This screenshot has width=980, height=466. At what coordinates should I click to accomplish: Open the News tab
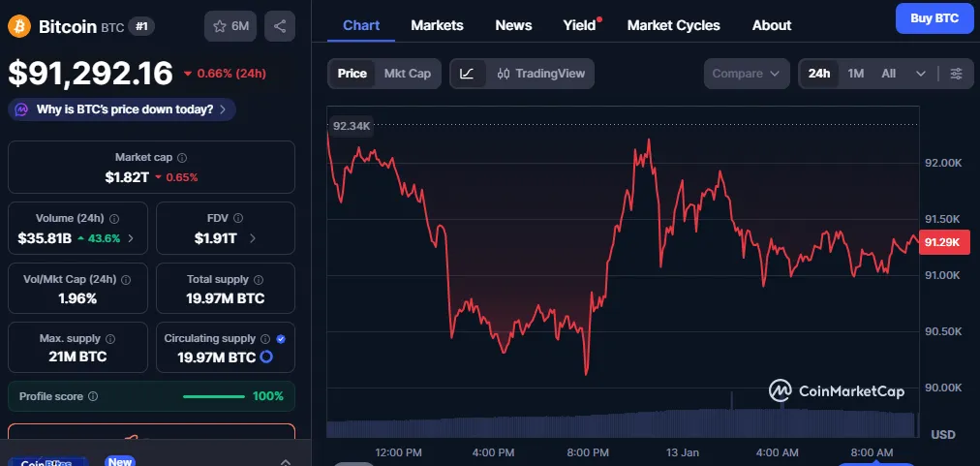tap(513, 25)
